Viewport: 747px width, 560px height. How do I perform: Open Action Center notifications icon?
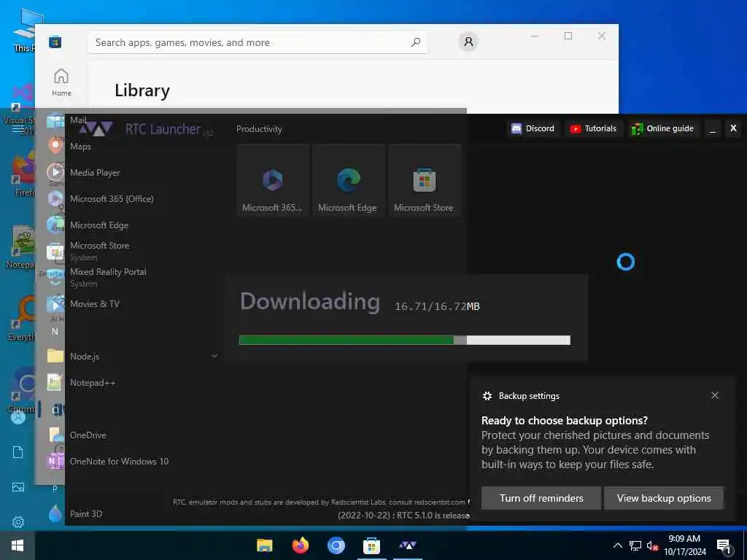[x=724, y=547]
